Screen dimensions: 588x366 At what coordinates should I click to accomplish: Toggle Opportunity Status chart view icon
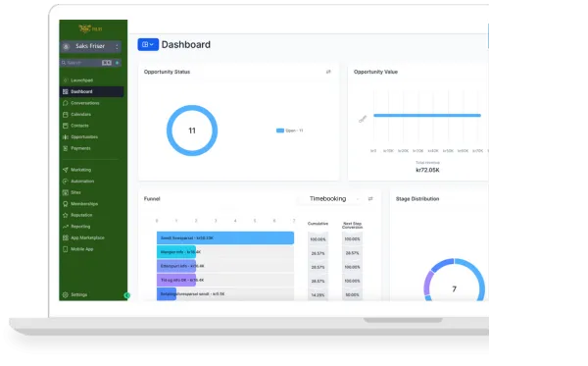[328, 72]
